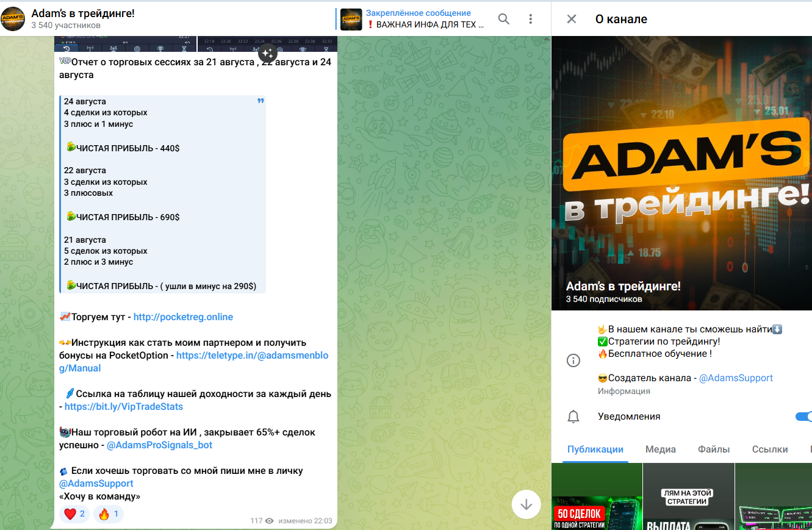Click the '22 августа' line in the quote
Viewport: 812px width, 530px height.
(x=85, y=170)
